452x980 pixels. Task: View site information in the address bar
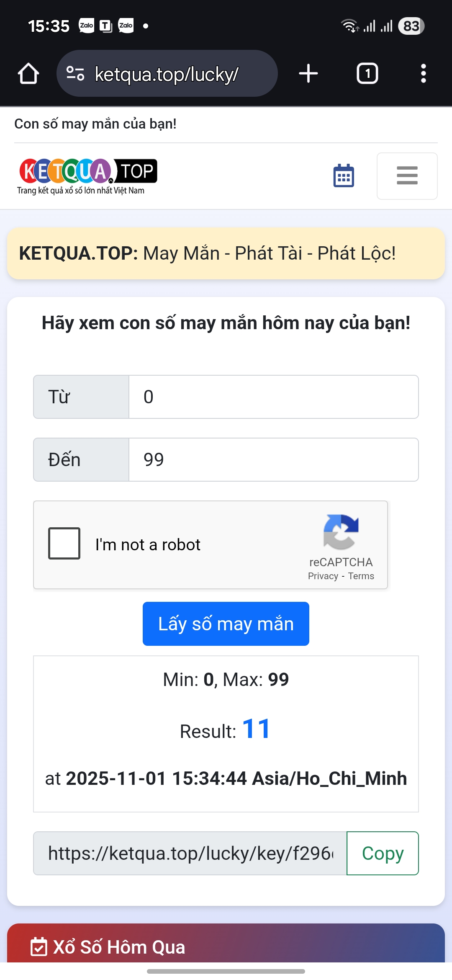(74, 73)
